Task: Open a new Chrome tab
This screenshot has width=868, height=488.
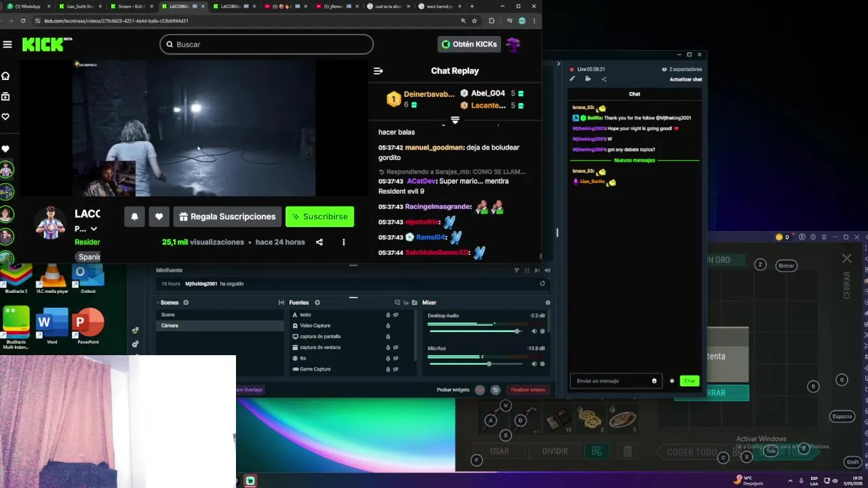Action: point(472,6)
